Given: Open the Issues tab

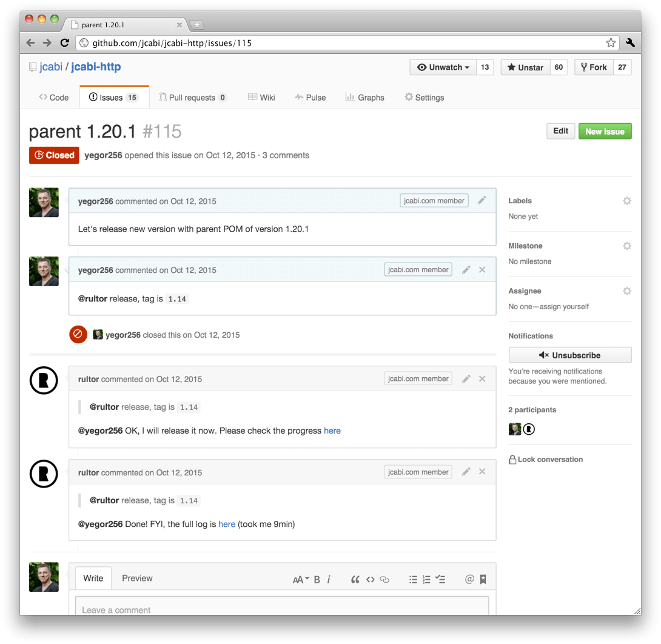Looking at the screenshot, I should tap(114, 98).
